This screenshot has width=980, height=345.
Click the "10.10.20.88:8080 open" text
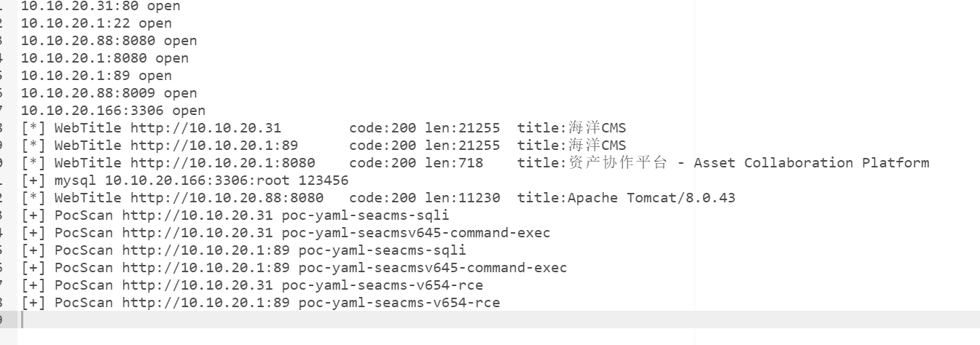coord(109,41)
